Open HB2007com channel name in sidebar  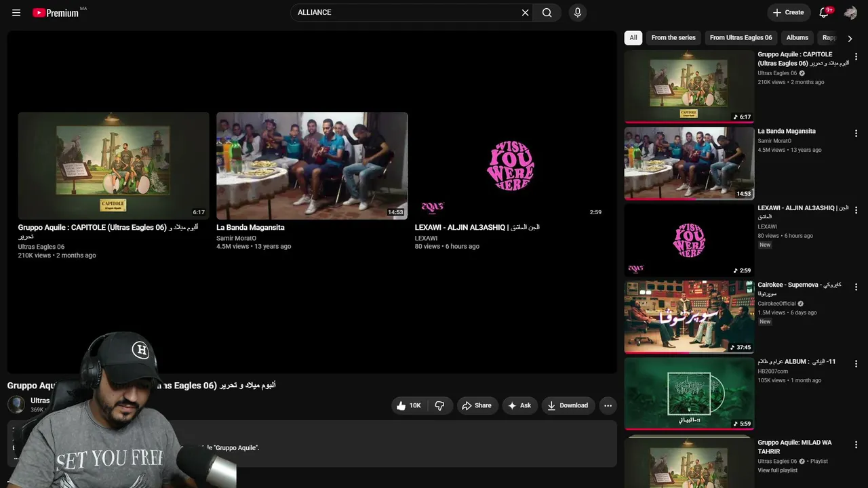point(773,371)
